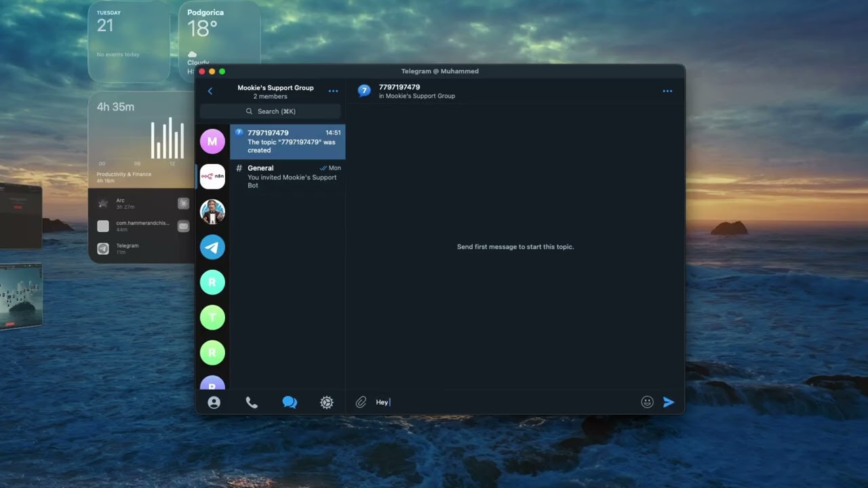Click the Arc entry in Screen Time widget

tap(144, 203)
